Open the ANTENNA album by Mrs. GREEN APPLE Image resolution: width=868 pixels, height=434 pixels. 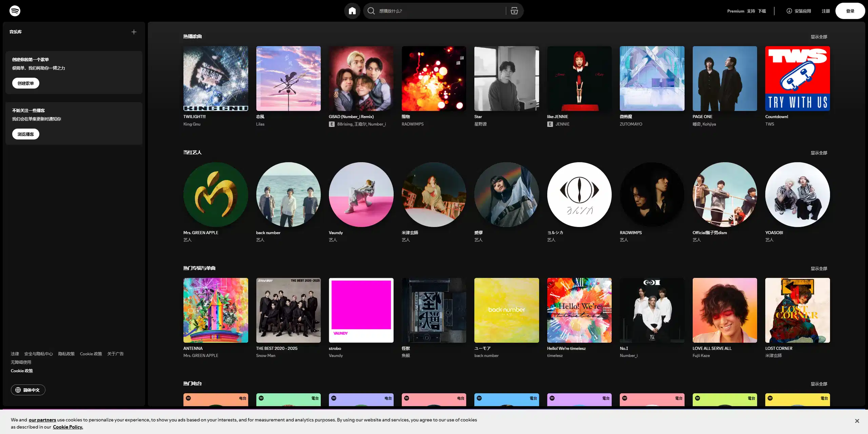click(216, 310)
